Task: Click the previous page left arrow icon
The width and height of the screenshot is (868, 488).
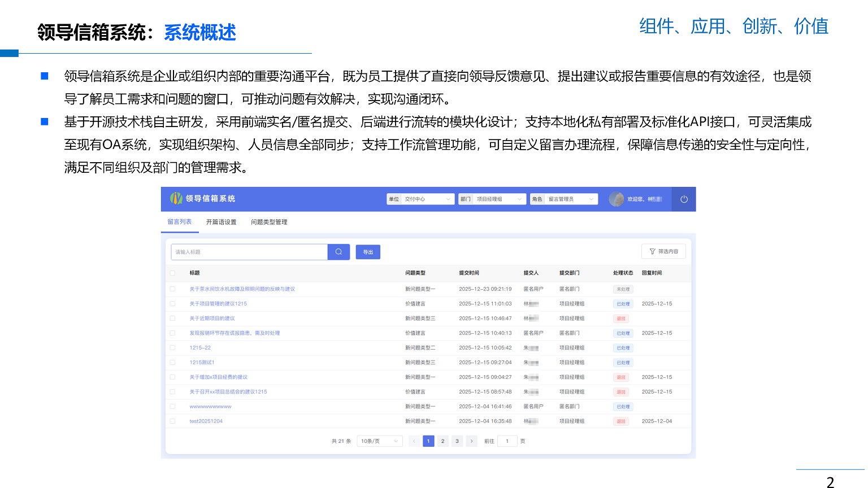Action: coord(414,441)
